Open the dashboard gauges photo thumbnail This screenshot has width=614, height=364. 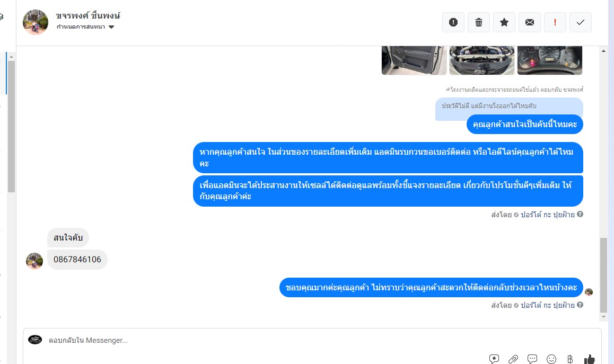click(x=550, y=60)
